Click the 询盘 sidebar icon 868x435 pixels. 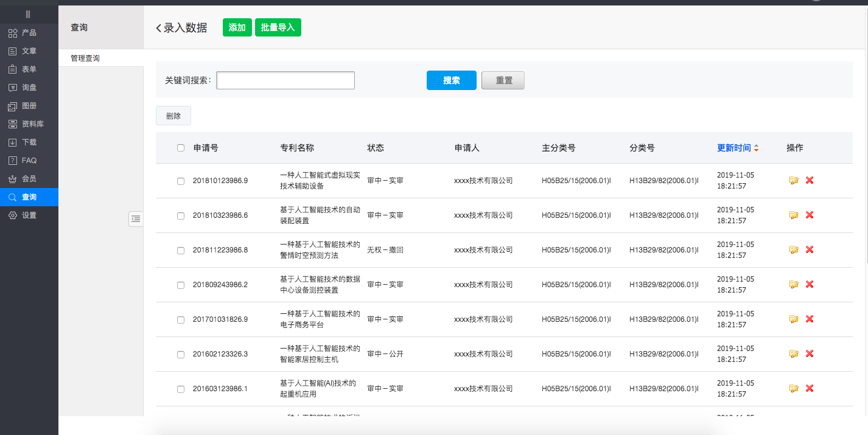[13, 88]
